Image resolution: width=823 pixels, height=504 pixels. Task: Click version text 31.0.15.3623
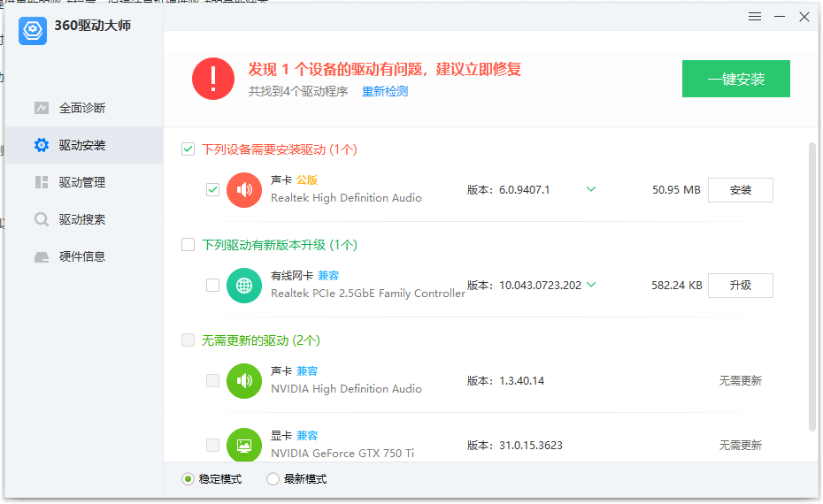[531, 446]
